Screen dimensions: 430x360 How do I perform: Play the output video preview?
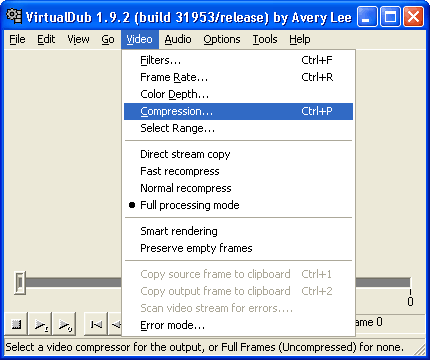coord(65,324)
